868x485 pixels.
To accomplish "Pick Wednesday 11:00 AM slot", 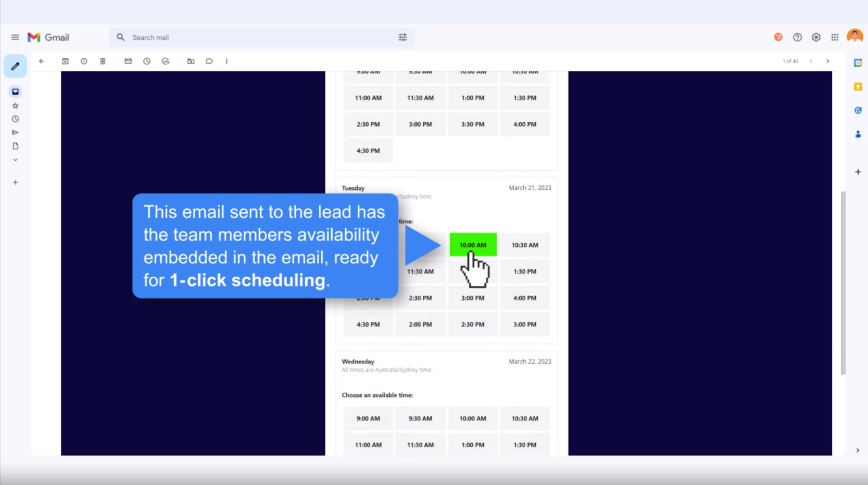I will click(368, 445).
